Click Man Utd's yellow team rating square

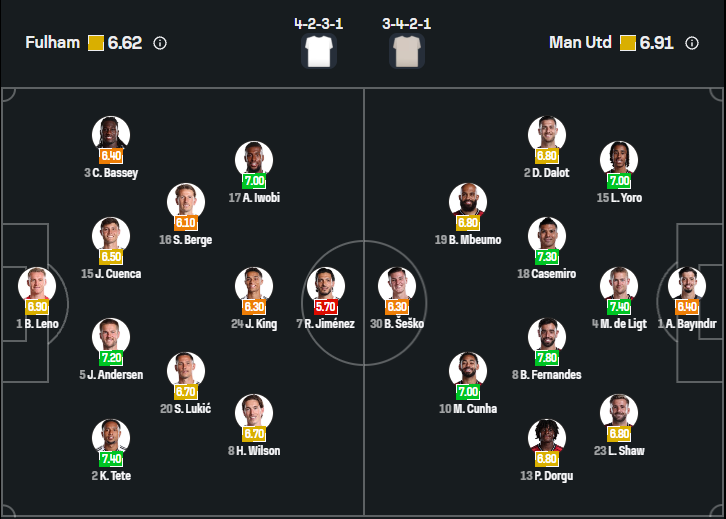628,43
